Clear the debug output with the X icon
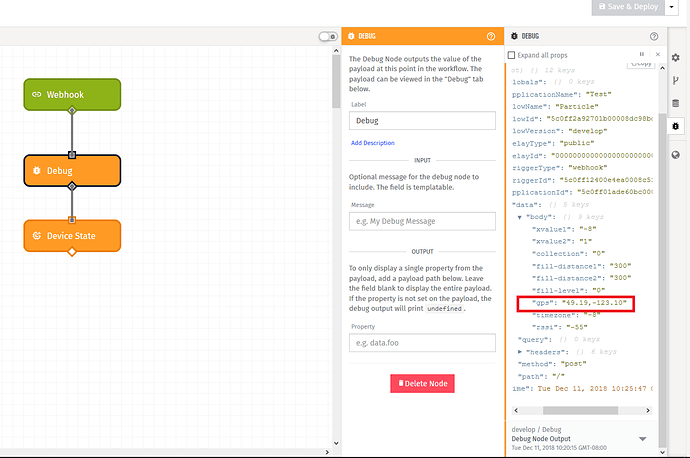The image size is (690, 458). point(658,54)
